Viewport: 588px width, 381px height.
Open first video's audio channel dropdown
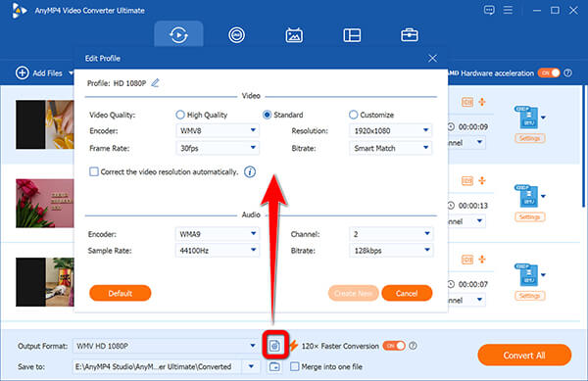pos(466,143)
